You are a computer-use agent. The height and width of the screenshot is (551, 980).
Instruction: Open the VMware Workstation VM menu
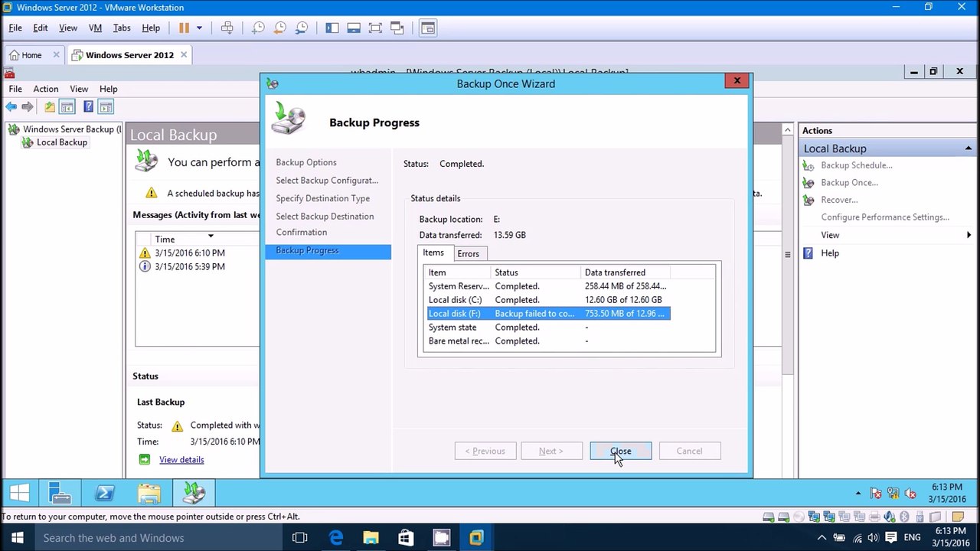tap(95, 28)
